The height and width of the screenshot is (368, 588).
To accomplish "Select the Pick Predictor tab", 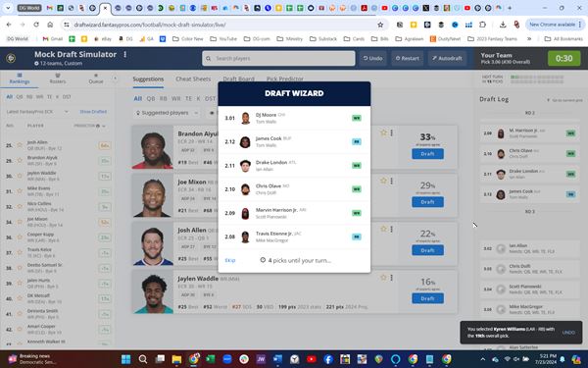I will 285,79.
